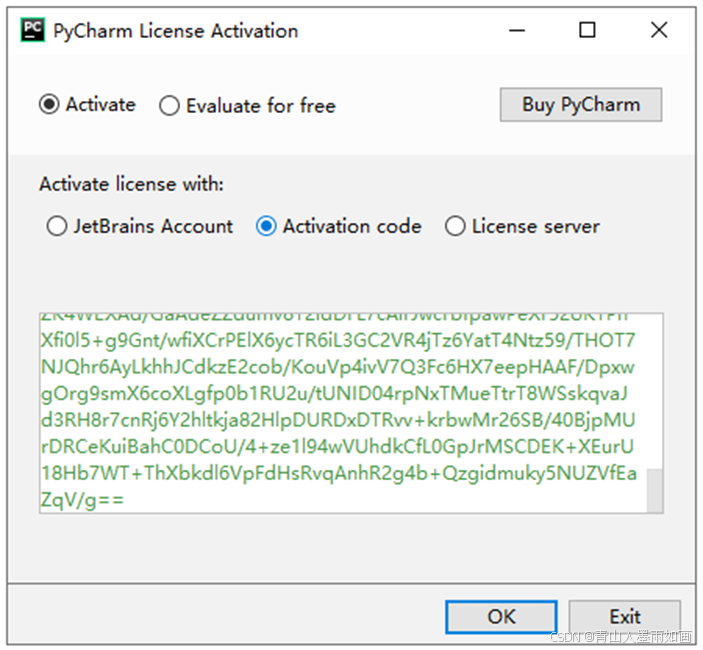Click code line starting with Xfi0l5+g9Gnt

[x=338, y=341]
